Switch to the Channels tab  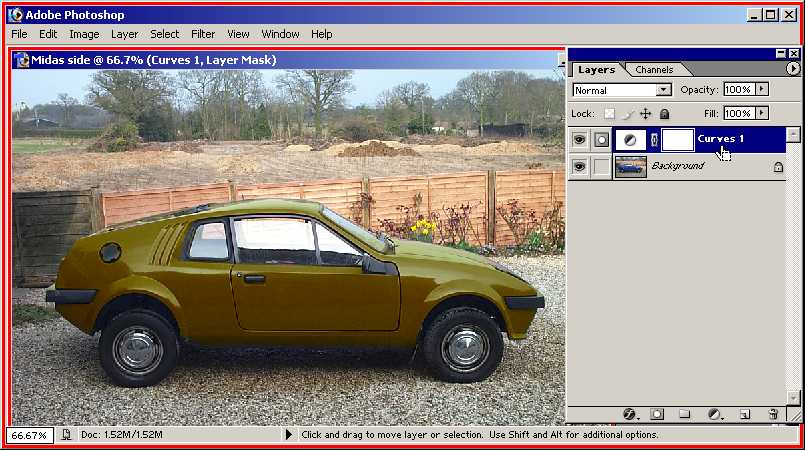point(654,70)
